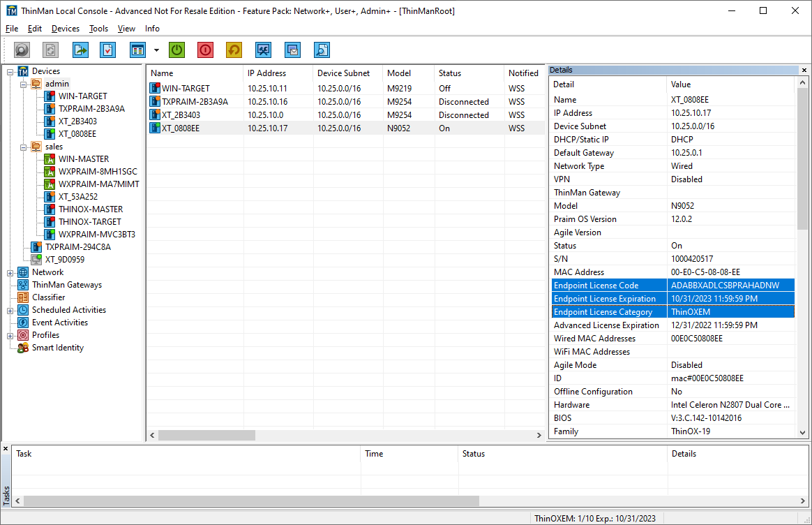Click the WIN-MASTER device icon in tree
Screen dimensions: 812x525
[x=50, y=159]
